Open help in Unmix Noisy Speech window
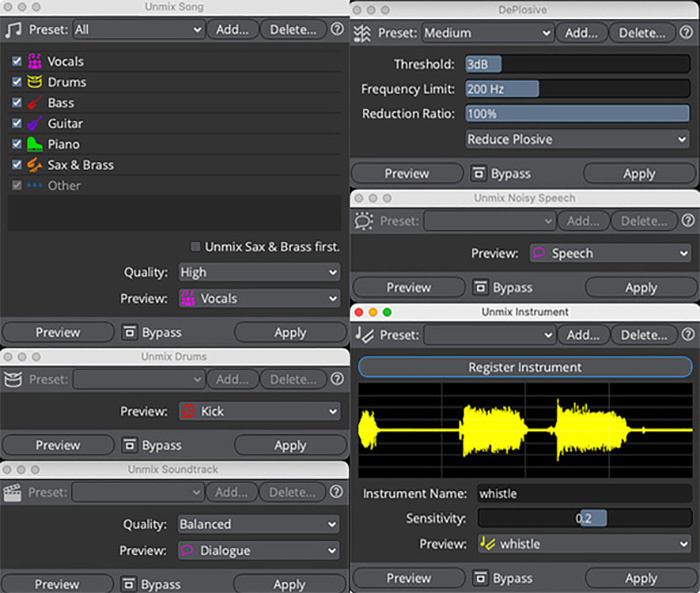Image resolution: width=700 pixels, height=593 pixels. (x=688, y=221)
